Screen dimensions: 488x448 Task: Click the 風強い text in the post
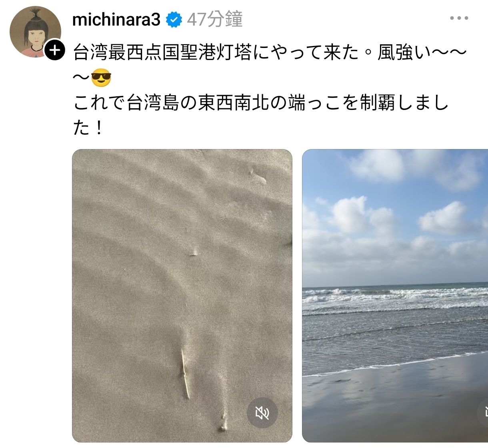(x=403, y=52)
